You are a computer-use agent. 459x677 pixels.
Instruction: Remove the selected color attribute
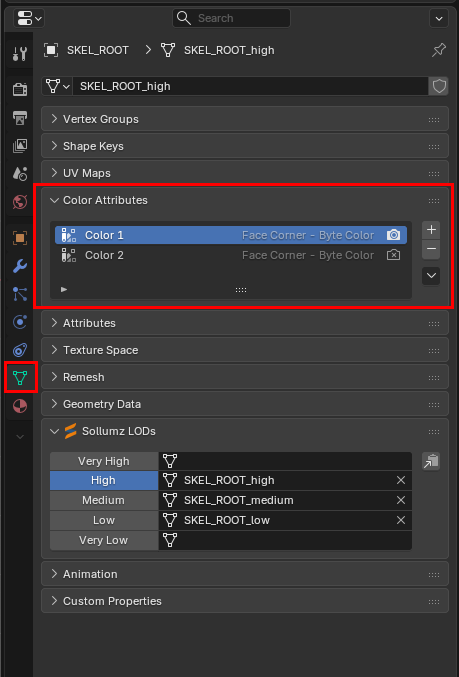(431, 249)
